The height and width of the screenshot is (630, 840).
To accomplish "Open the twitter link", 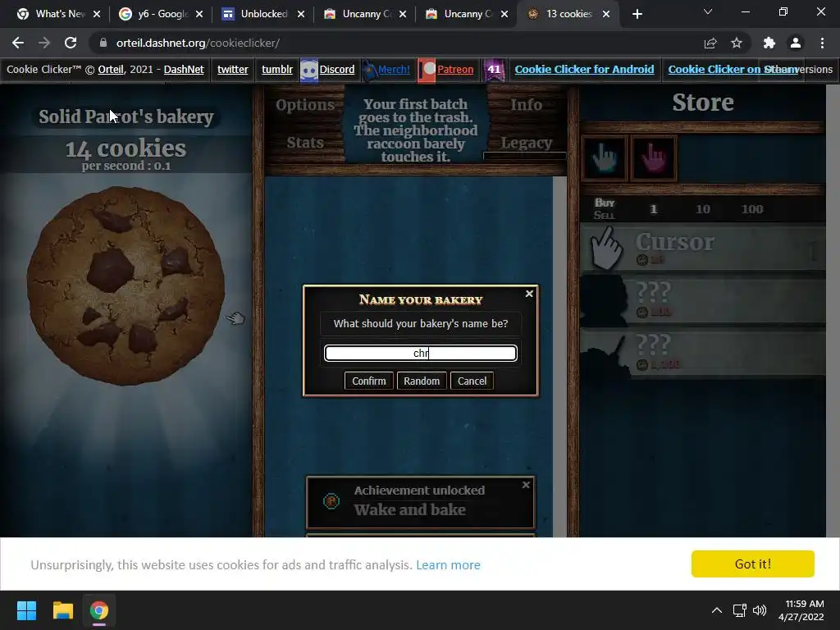I will point(232,70).
